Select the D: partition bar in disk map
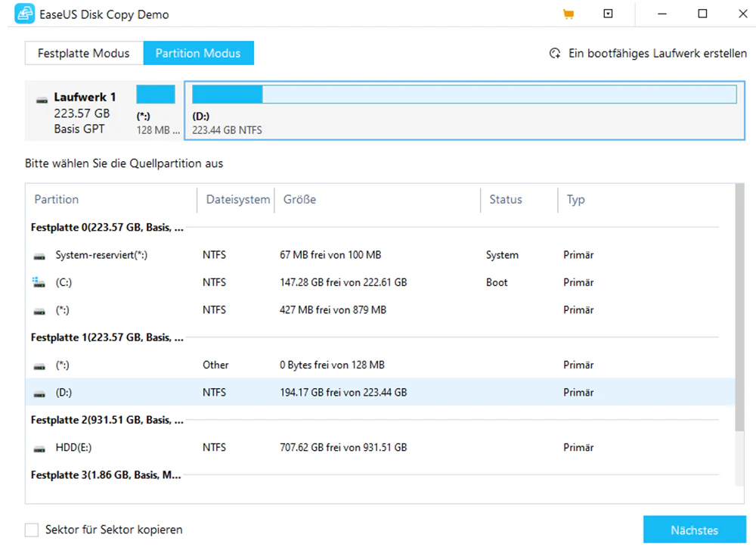Screen dimensions: 756x550 [x=464, y=110]
